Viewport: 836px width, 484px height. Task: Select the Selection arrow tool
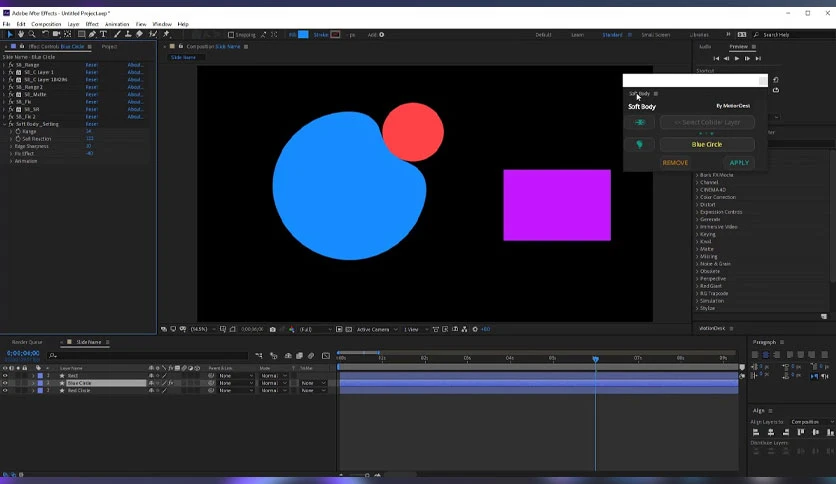point(10,34)
